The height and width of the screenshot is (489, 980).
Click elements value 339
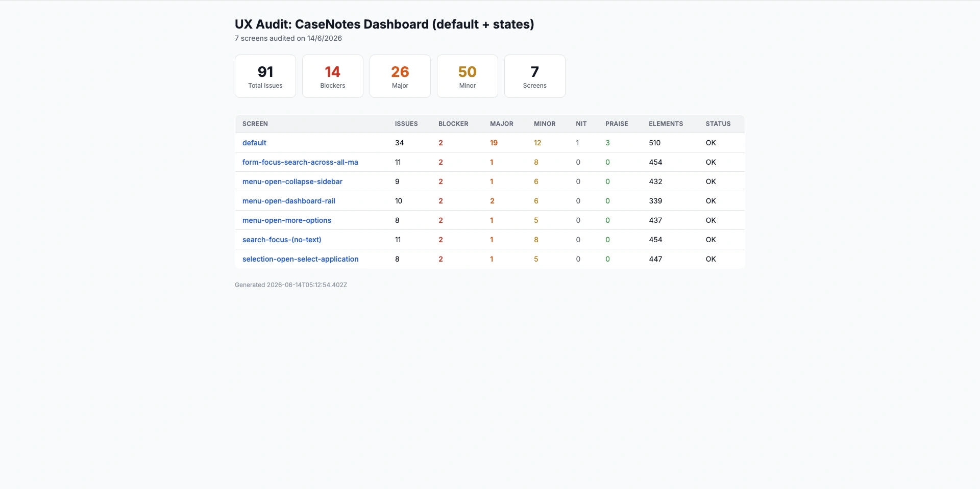(655, 201)
